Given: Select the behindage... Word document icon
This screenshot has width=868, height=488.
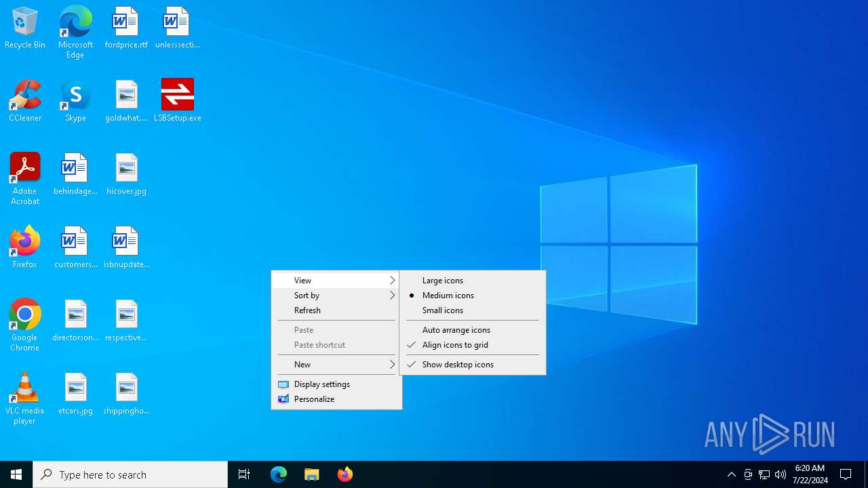Looking at the screenshot, I should point(75,174).
